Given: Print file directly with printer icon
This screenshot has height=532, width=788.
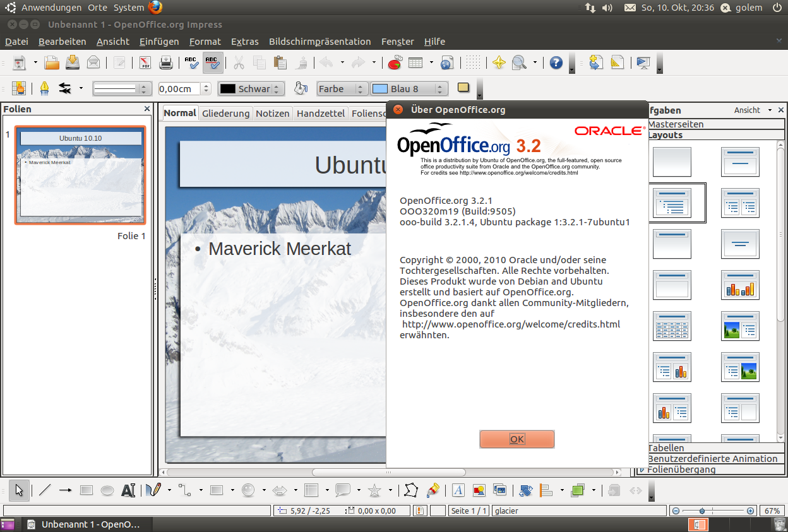Looking at the screenshot, I should (165, 62).
